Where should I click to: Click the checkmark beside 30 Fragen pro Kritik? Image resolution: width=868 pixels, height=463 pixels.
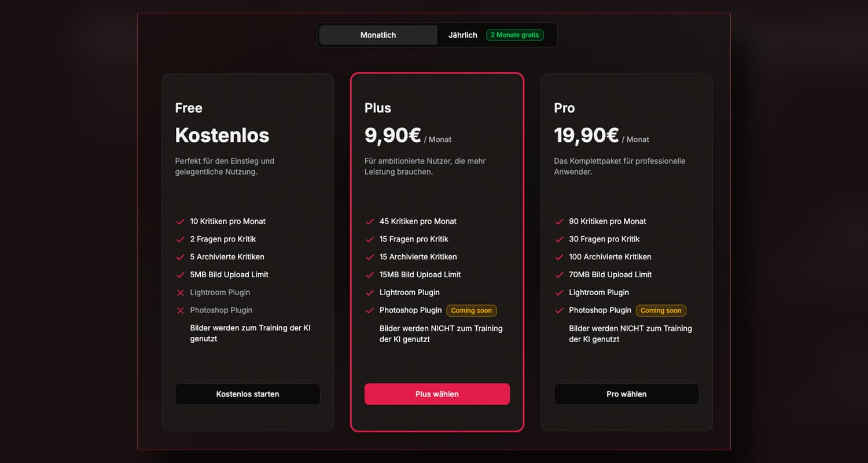(559, 240)
